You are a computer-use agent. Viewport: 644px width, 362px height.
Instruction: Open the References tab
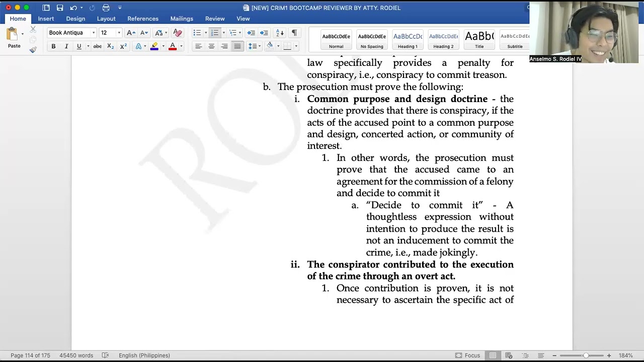click(143, 19)
